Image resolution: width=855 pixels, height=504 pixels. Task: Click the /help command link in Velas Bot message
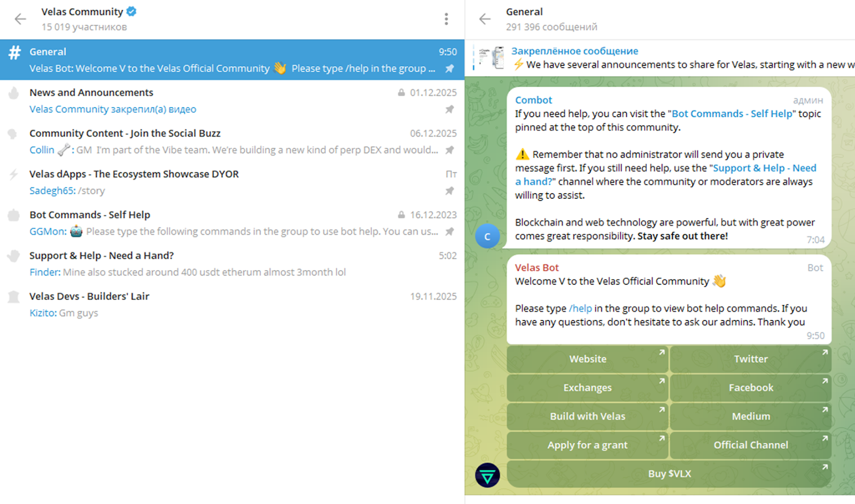[x=580, y=309]
